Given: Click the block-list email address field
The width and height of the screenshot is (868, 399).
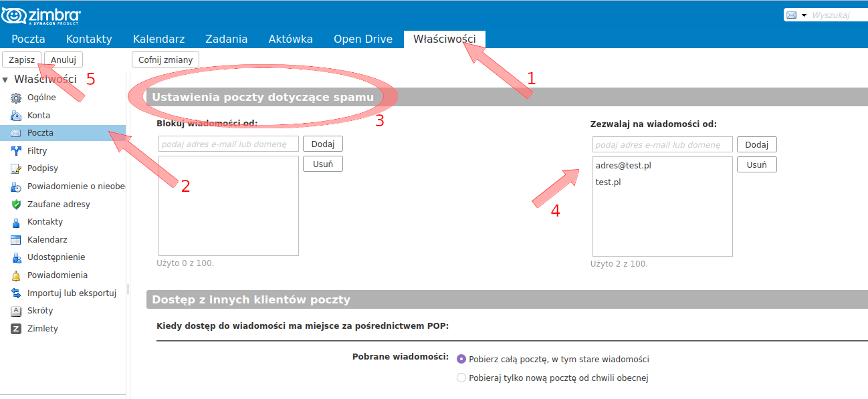Looking at the screenshot, I should point(229,144).
